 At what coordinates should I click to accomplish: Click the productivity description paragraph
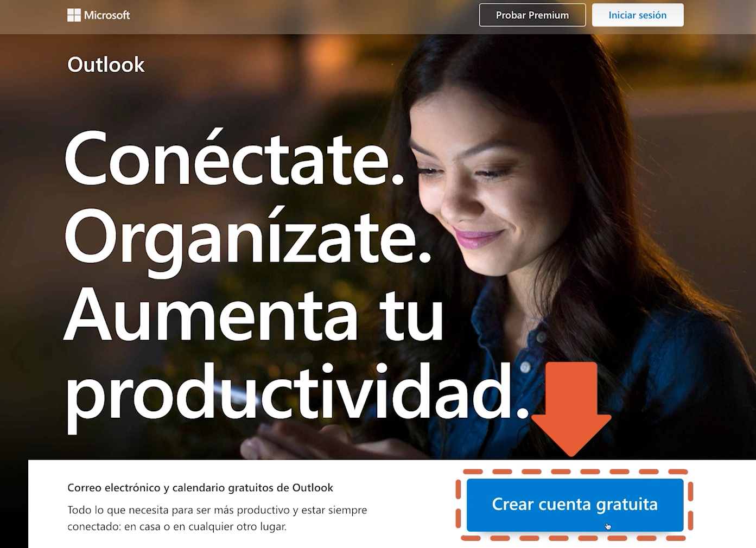[x=217, y=517]
